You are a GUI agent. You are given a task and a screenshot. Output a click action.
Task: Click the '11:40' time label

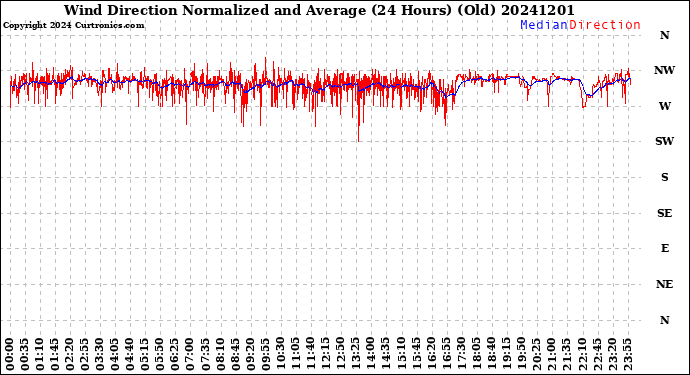[x=311, y=354]
